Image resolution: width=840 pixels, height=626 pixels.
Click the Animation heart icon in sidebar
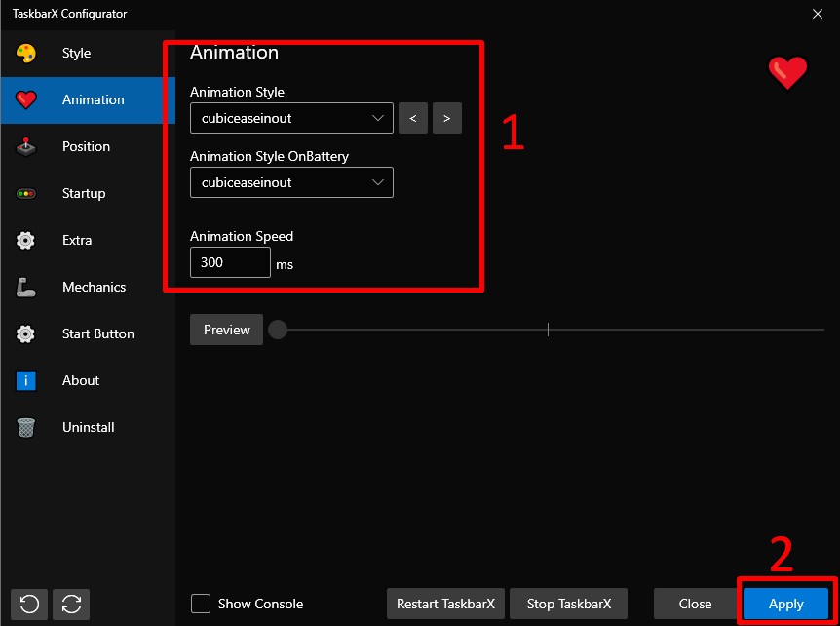(26, 99)
